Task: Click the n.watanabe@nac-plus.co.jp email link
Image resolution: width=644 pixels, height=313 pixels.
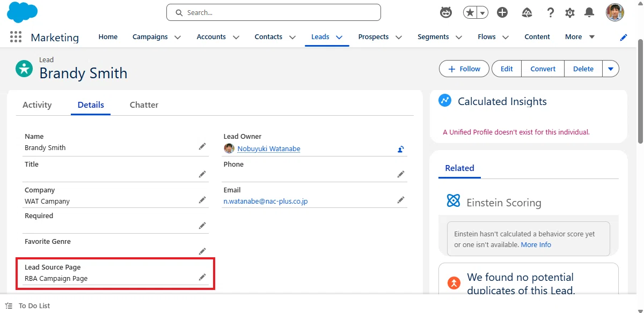Action: 266,202
